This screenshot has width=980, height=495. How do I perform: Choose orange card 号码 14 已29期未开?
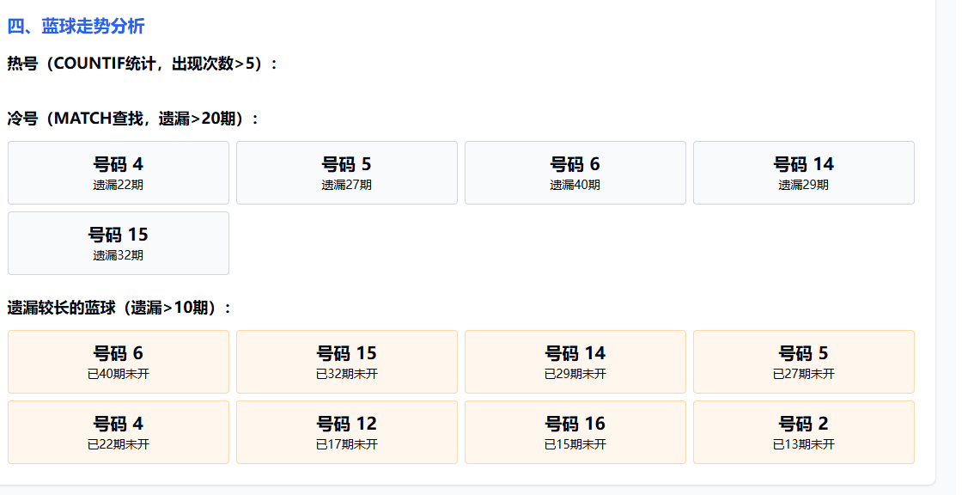coord(575,361)
